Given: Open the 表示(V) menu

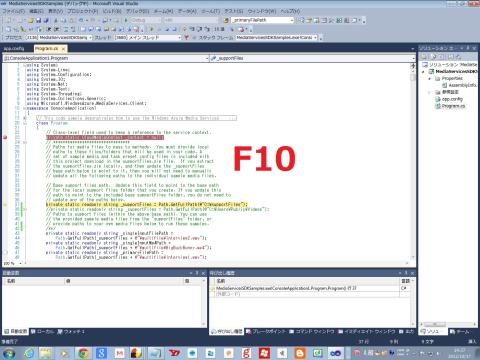Looking at the screenshot, I should click(55, 11).
